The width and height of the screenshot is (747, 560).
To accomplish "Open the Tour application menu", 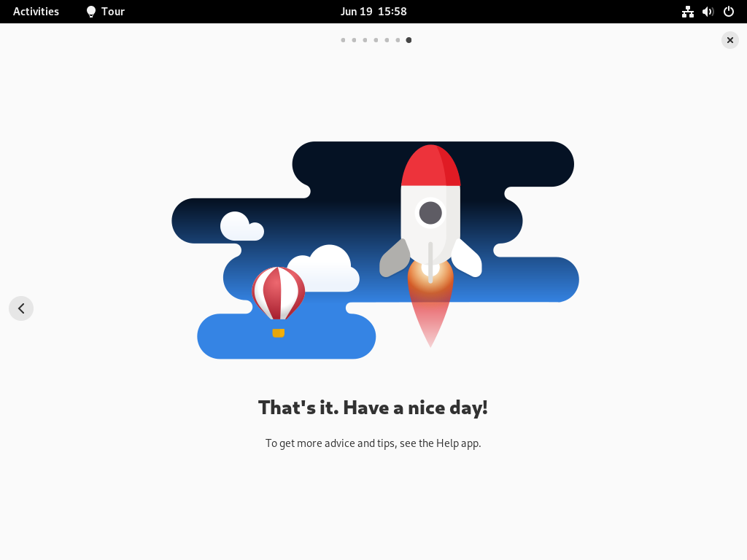I will (x=105, y=12).
